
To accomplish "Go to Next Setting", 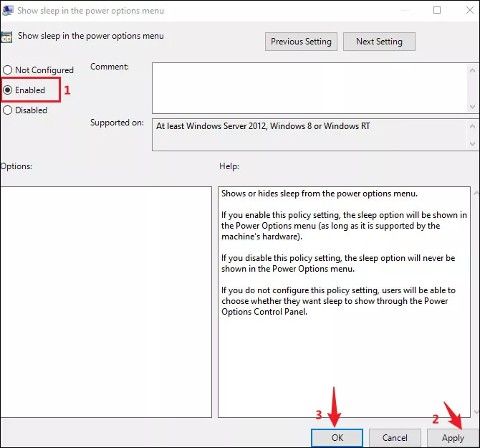I will (x=379, y=42).
